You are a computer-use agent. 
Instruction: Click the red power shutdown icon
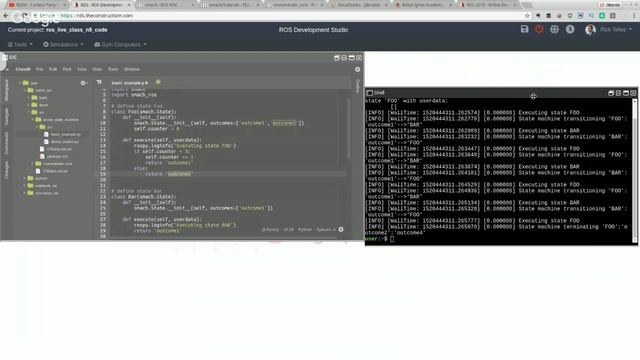pos(539,29)
